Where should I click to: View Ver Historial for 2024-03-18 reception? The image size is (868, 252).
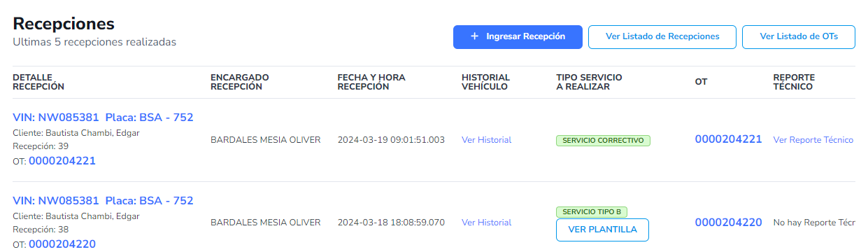(486, 223)
